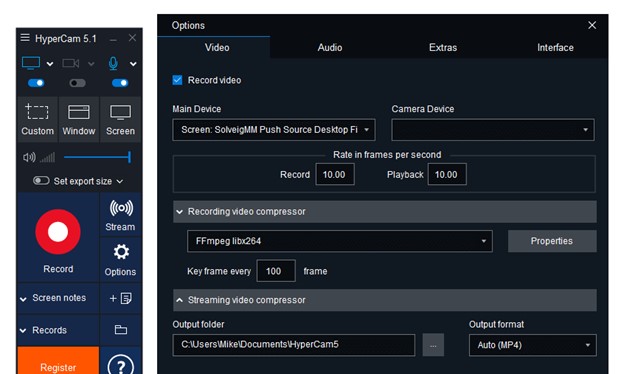
Task: Uncheck the Record video checkbox
Action: (x=177, y=80)
